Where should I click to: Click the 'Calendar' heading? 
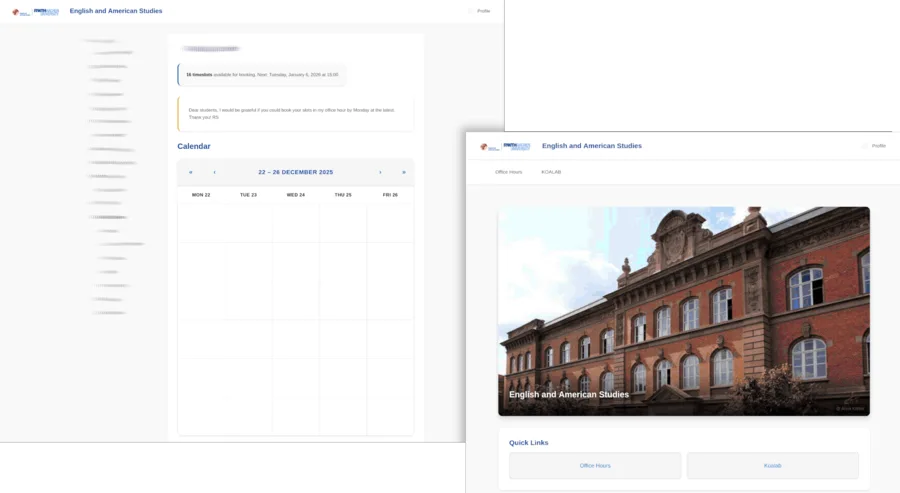[194, 146]
